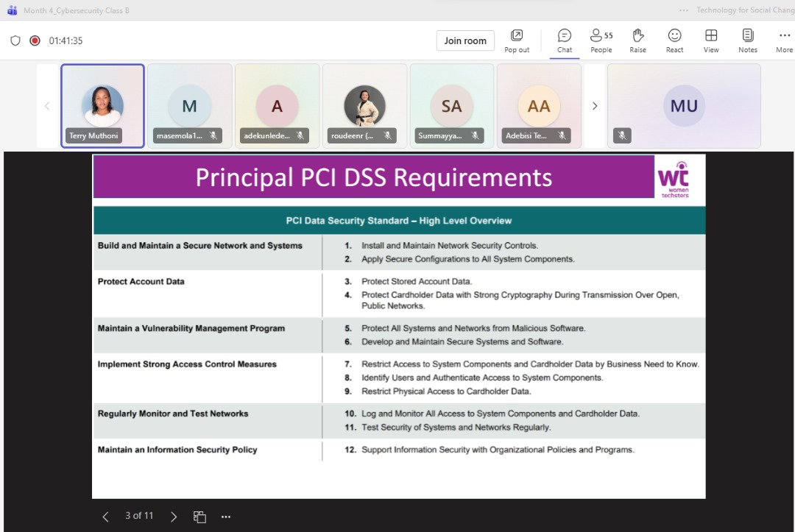Pop out the meeting window
Screen dimensions: 795x532
coord(517,40)
